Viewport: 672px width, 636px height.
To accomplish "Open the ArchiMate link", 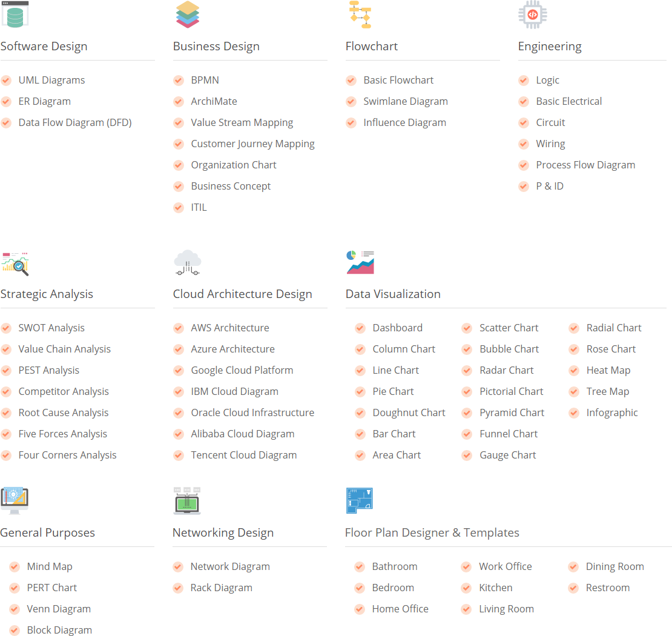I will coord(214,102).
